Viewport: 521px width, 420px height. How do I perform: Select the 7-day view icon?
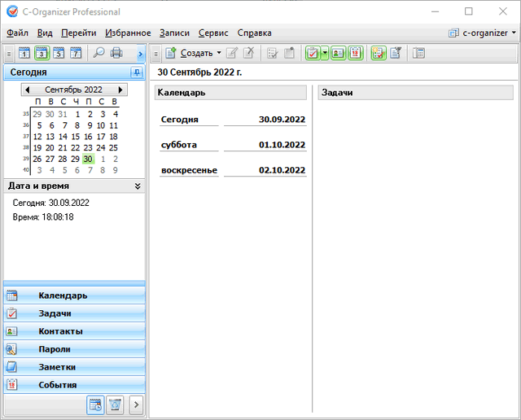tap(76, 54)
